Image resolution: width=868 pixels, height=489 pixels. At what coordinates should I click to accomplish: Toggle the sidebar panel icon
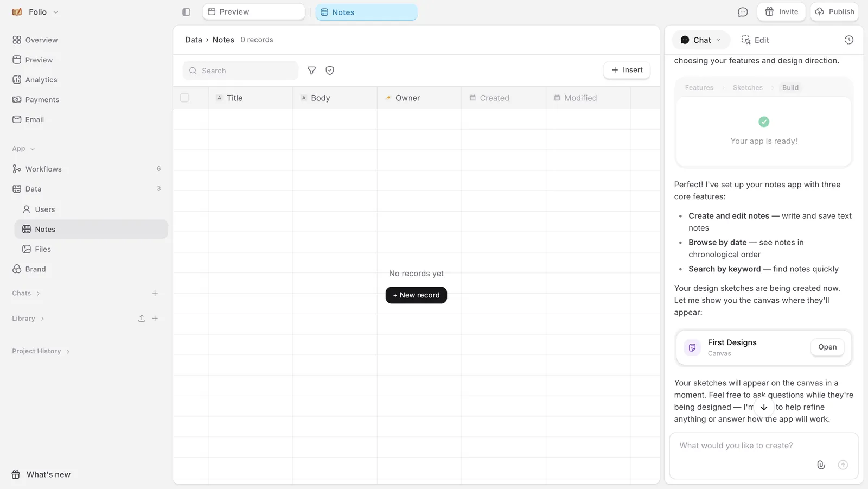pos(186,12)
